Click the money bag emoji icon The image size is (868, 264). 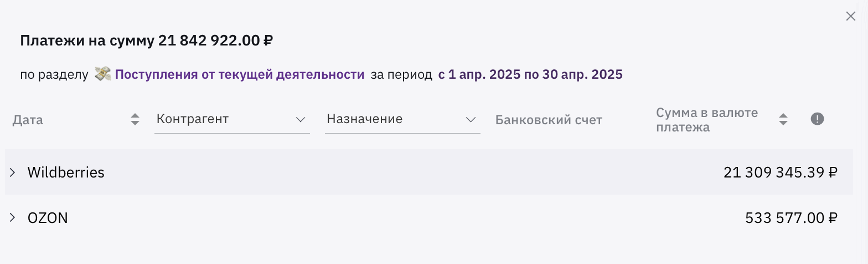(x=102, y=74)
